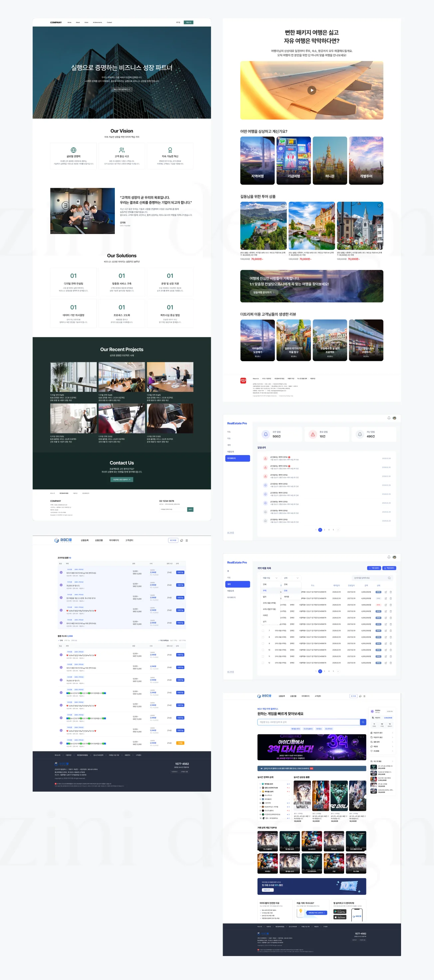Collapse the 매물 타입 dropdown
This screenshot has height=980, width=434.
point(271,578)
